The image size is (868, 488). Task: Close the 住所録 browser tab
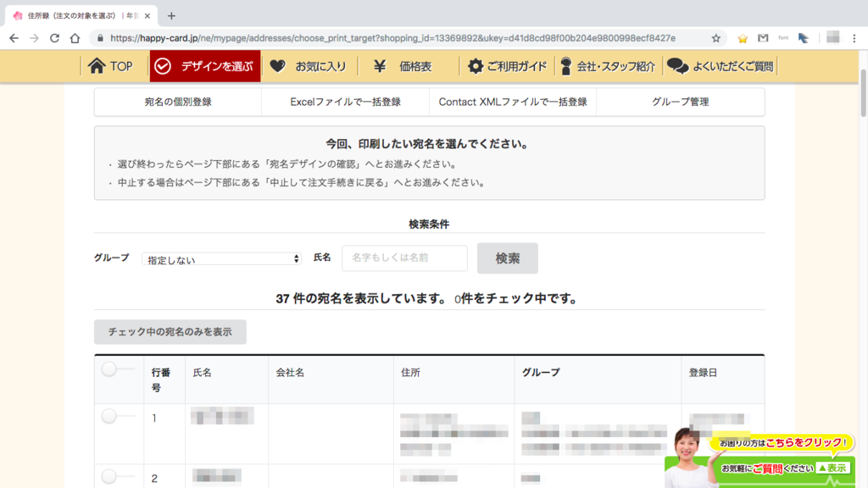147,16
